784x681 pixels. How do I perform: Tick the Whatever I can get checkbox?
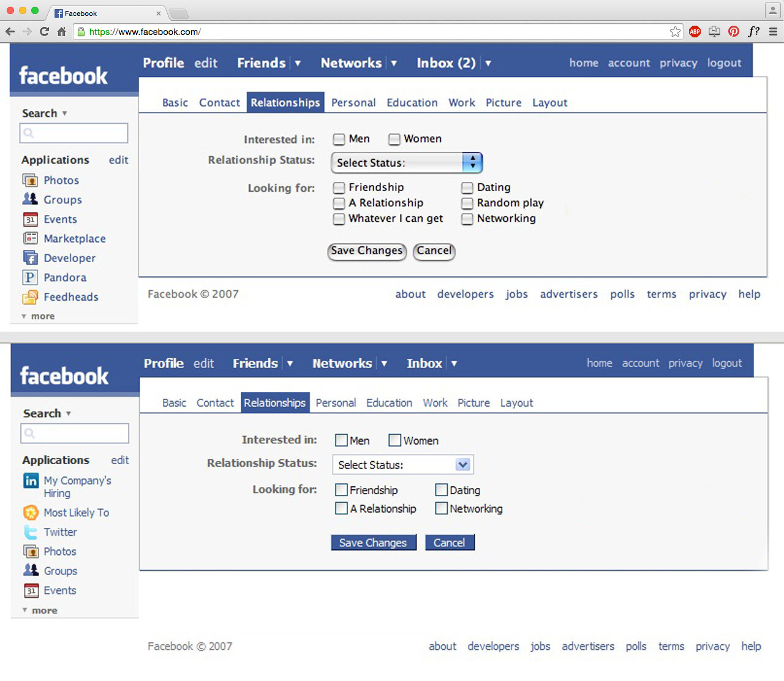click(x=339, y=219)
